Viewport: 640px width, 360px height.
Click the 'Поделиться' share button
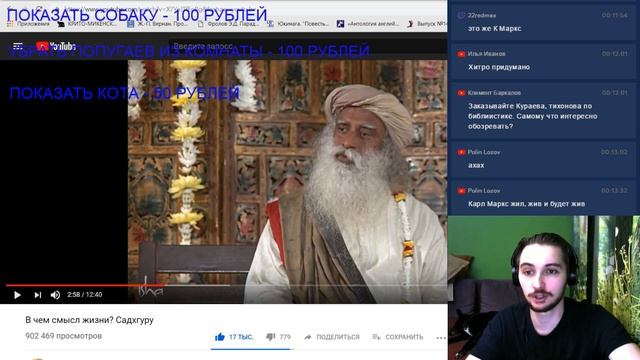click(332, 337)
